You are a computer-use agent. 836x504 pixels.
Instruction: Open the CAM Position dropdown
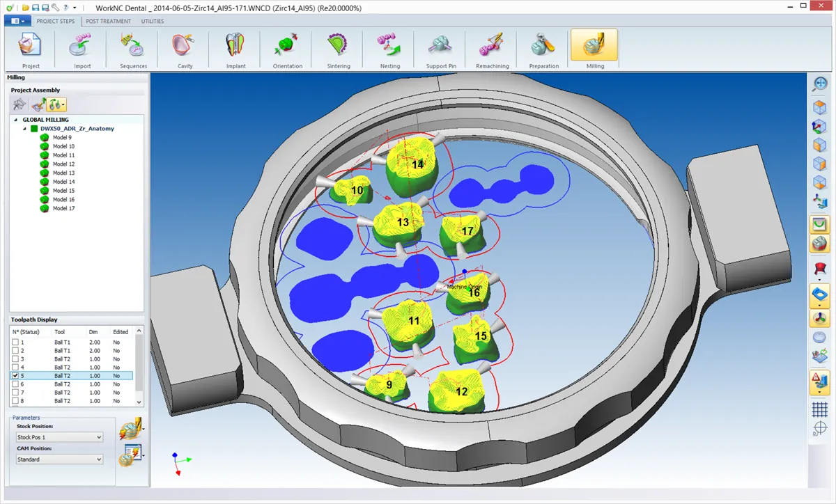(59, 459)
